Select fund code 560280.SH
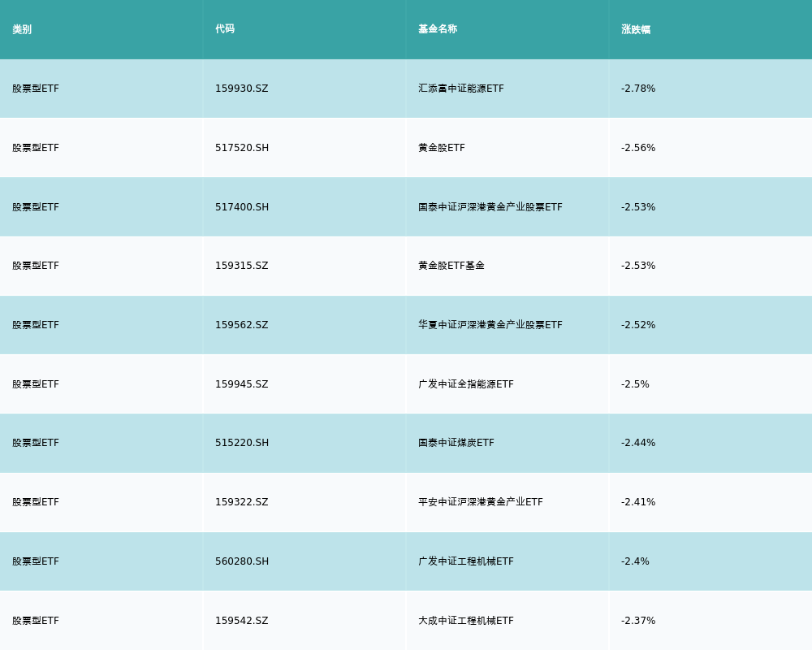812x650 pixels. point(242,561)
